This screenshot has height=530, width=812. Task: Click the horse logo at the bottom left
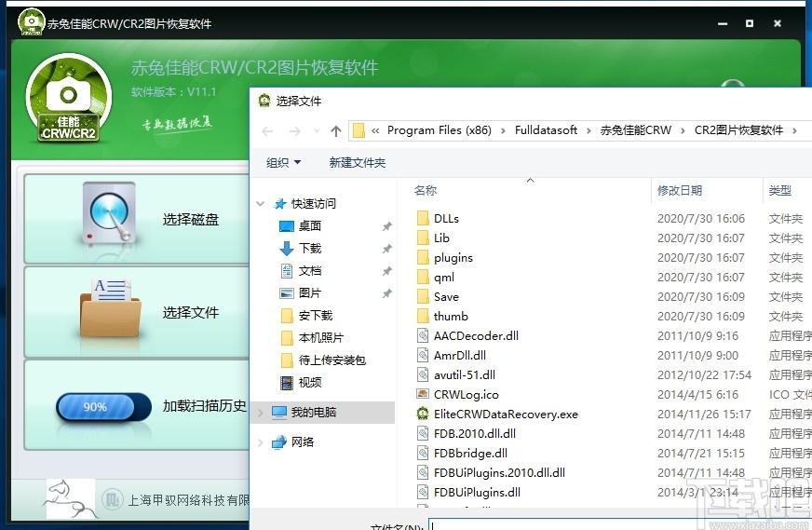click(x=70, y=499)
